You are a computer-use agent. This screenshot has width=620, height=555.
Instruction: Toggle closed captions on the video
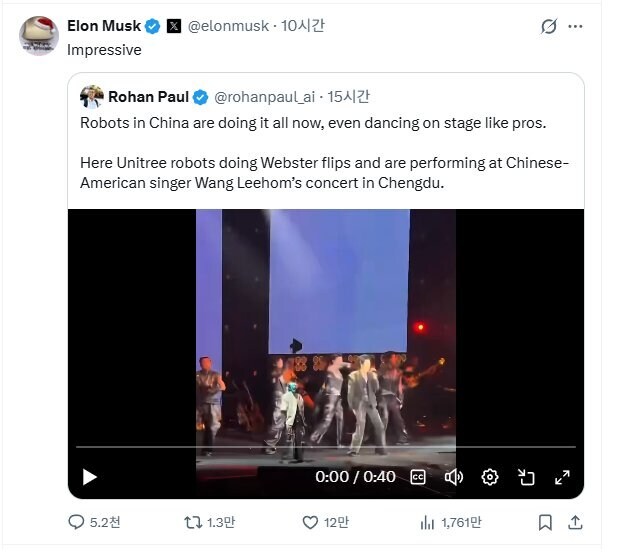click(418, 477)
